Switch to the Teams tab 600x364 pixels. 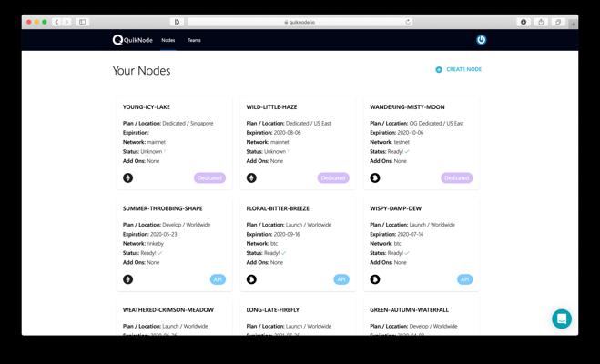(194, 40)
